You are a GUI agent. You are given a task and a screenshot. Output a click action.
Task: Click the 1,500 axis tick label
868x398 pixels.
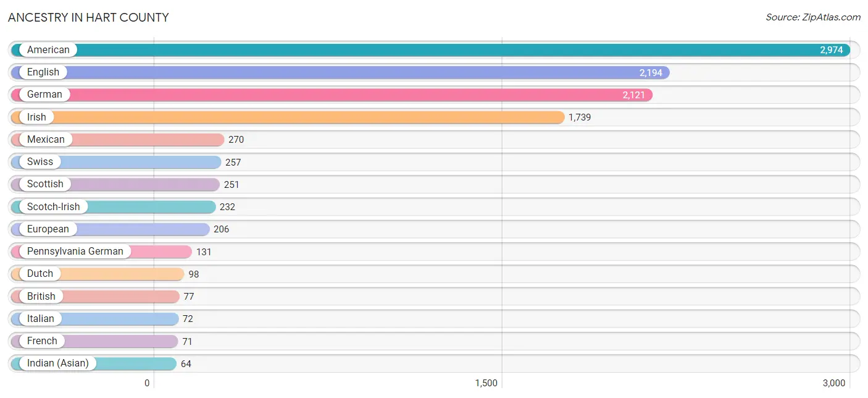[486, 383]
